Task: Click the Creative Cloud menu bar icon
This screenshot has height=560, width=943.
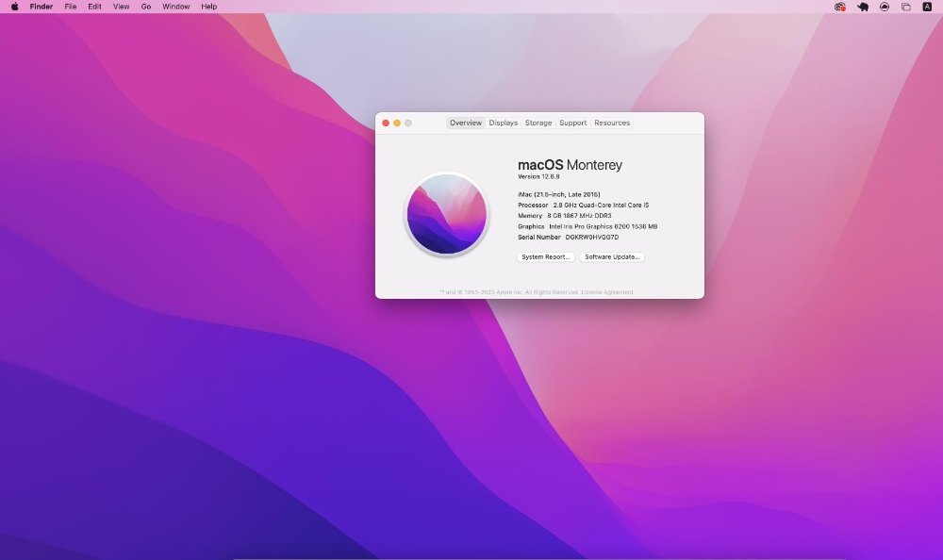Action: (x=840, y=7)
